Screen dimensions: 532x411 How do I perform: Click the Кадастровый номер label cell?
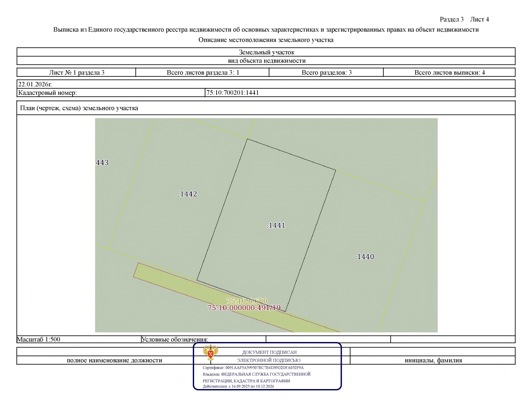coord(111,93)
